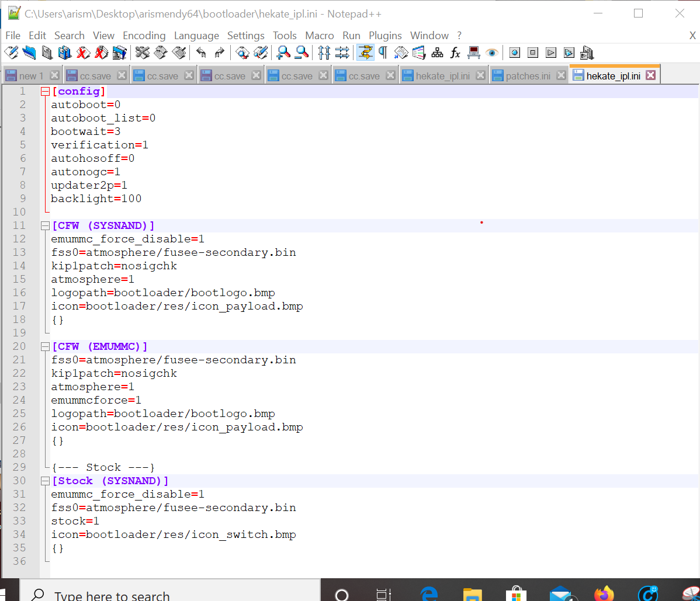Click the New file toolbar icon
Viewport: 700px width, 601px height.
pos(12,53)
